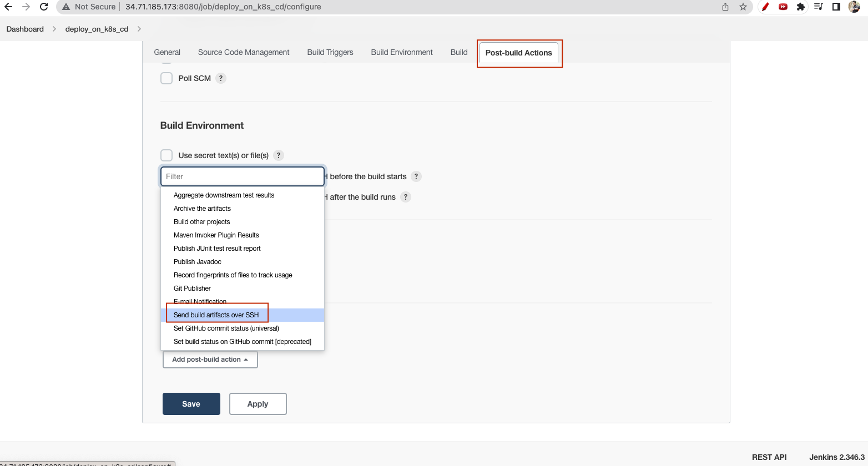Open help icon beside "Use secret text(s) or file(s)"
The image size is (868, 466).
(x=278, y=155)
